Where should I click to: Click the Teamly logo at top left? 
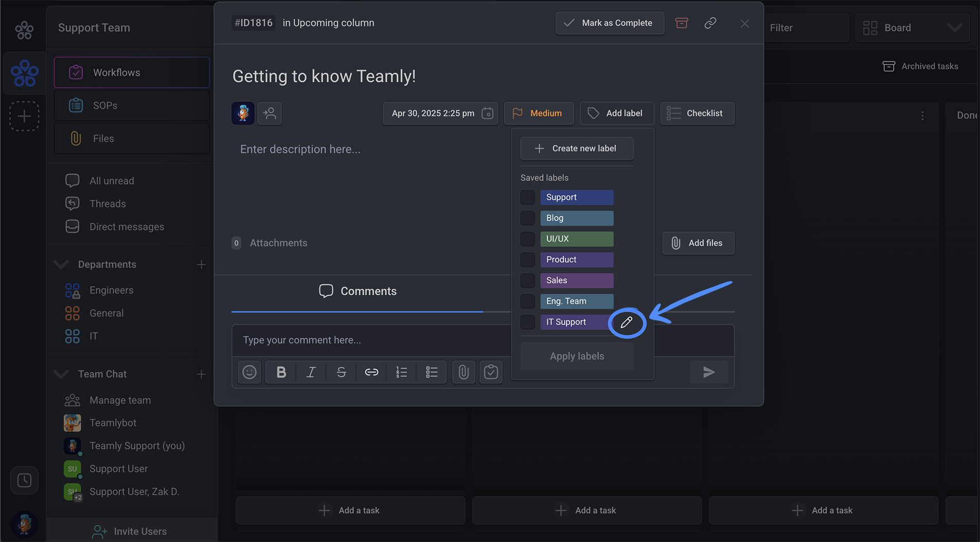(24, 30)
